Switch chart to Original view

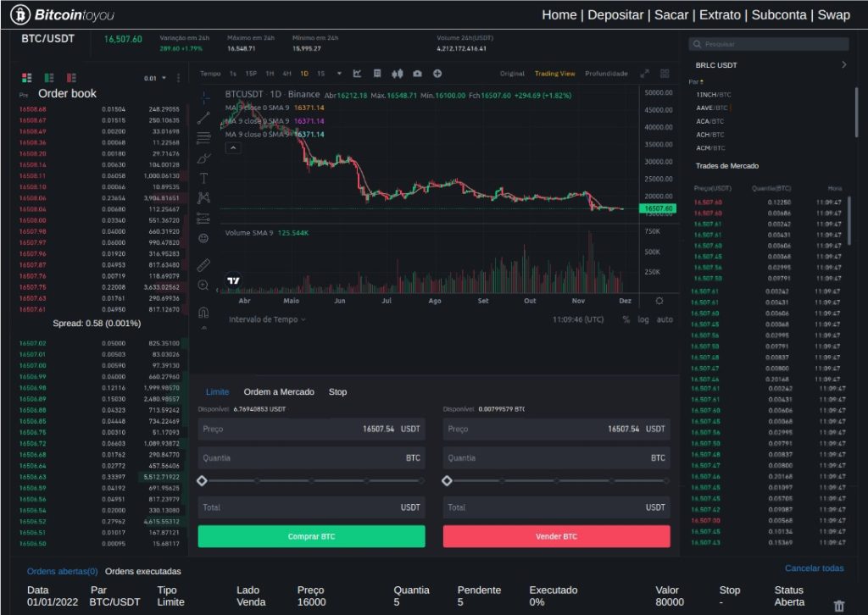click(x=512, y=74)
